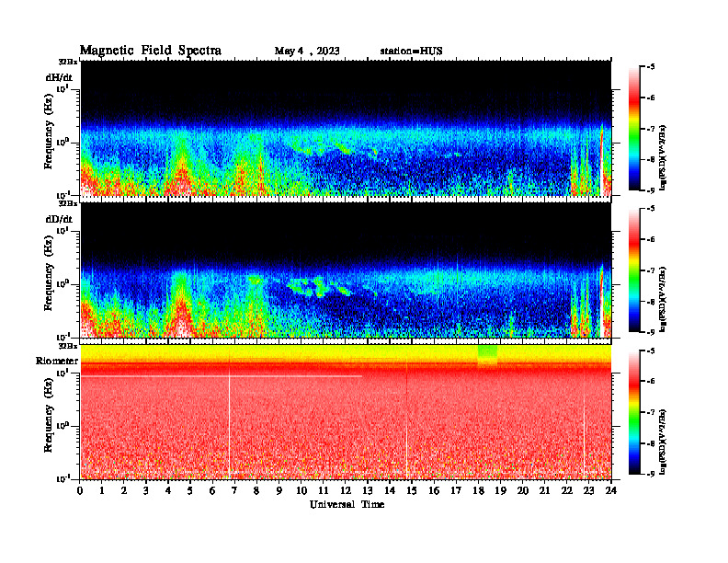Click hour tick "5" on time axis

[x=190, y=490]
